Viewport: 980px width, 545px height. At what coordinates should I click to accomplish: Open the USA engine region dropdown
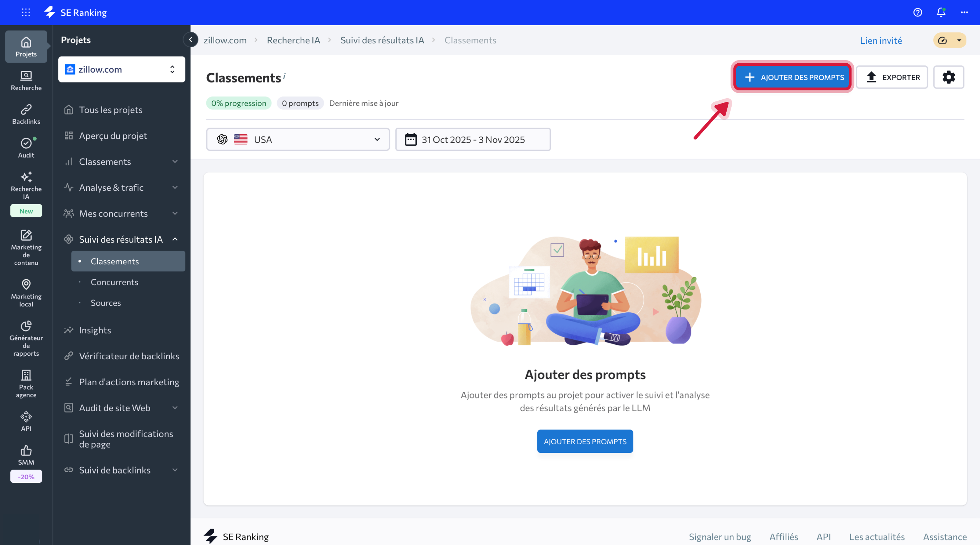pos(297,139)
